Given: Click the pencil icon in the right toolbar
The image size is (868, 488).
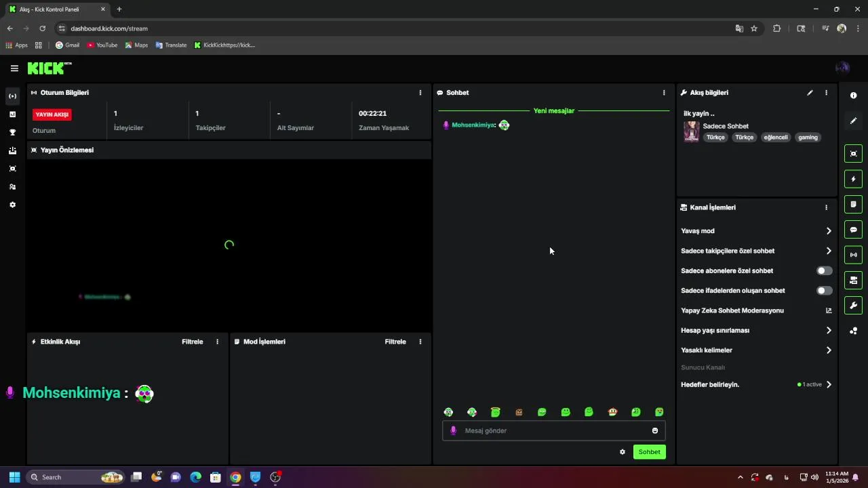Looking at the screenshot, I should [853, 121].
